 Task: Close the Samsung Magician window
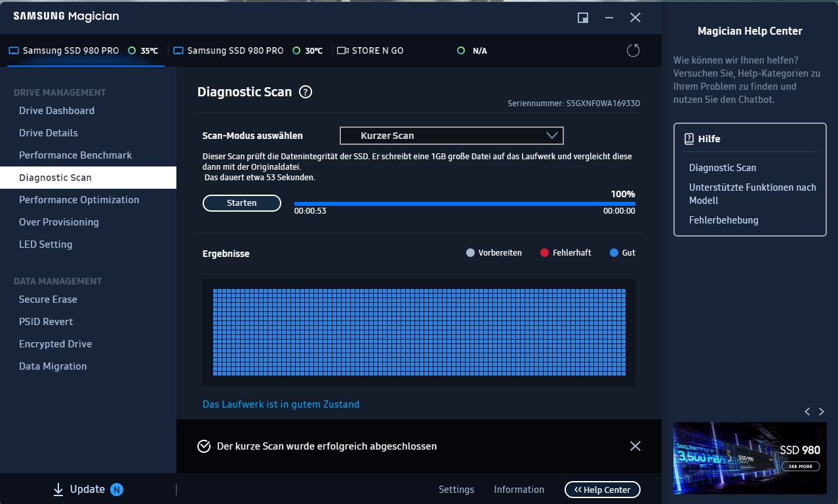pos(635,18)
